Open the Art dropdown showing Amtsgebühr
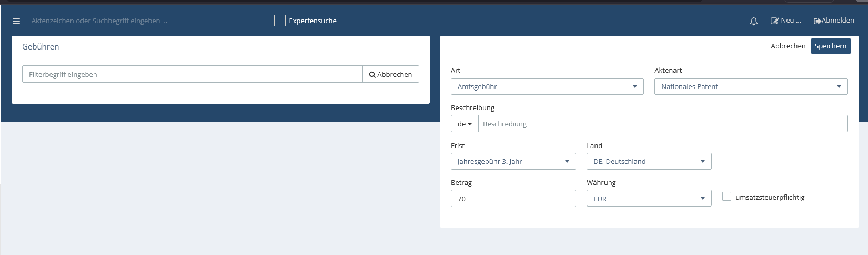The width and height of the screenshot is (868, 255). click(547, 86)
